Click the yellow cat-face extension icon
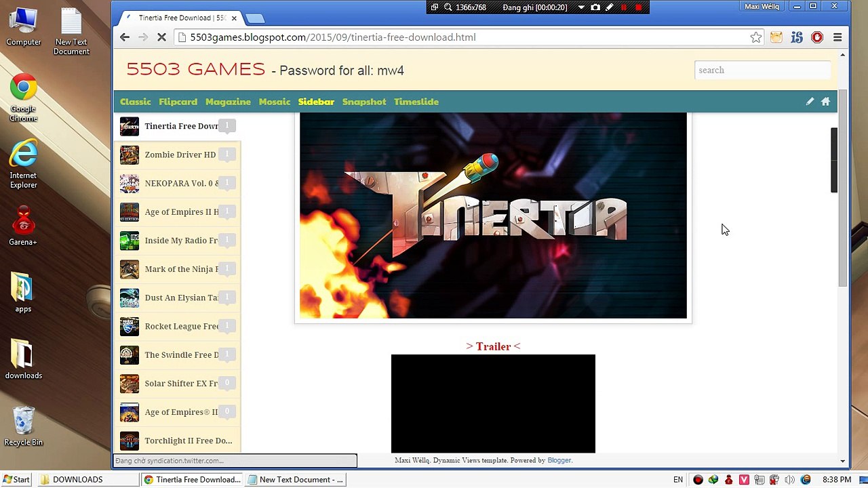This screenshot has height=488, width=868. pos(776,38)
